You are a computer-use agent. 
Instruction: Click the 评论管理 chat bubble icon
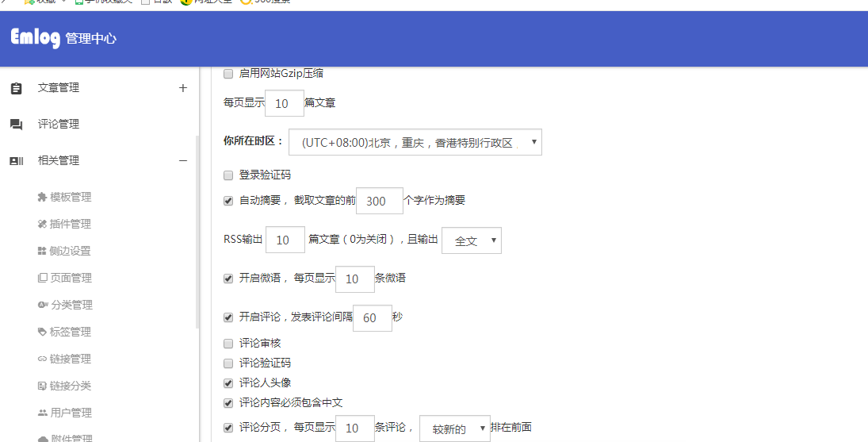click(16, 125)
